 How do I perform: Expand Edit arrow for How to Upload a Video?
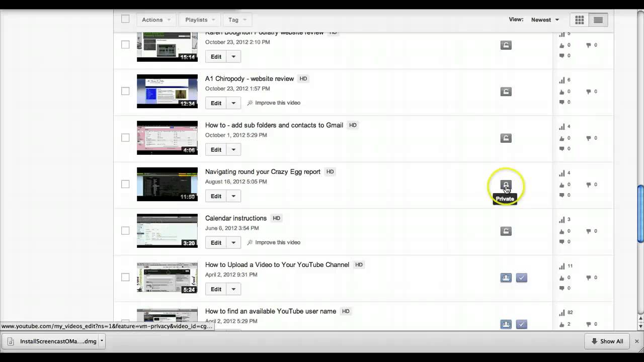[x=233, y=289]
